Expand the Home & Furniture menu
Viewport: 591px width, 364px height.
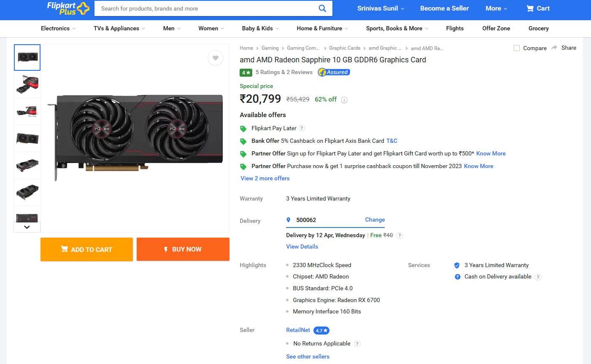[323, 28]
